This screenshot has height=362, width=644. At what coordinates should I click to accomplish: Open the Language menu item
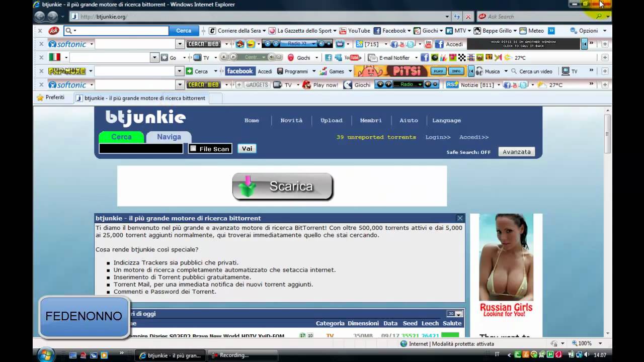click(x=446, y=121)
